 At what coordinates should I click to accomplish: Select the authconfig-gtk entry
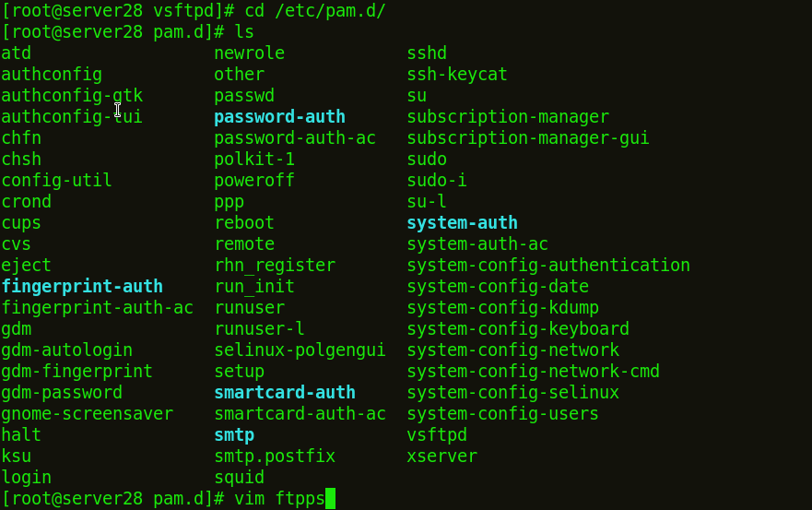(72, 95)
